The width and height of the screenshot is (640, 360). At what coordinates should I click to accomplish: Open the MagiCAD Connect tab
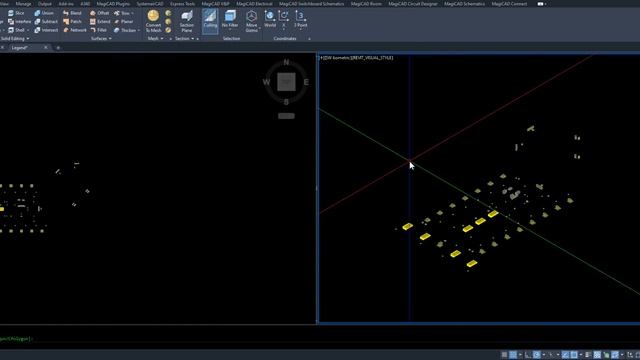coord(509,4)
